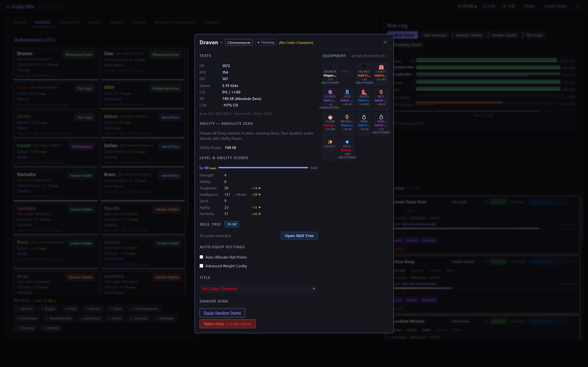Click the Intelligence +86 pts allocation text
The image size is (588, 367).
[x=240, y=194]
